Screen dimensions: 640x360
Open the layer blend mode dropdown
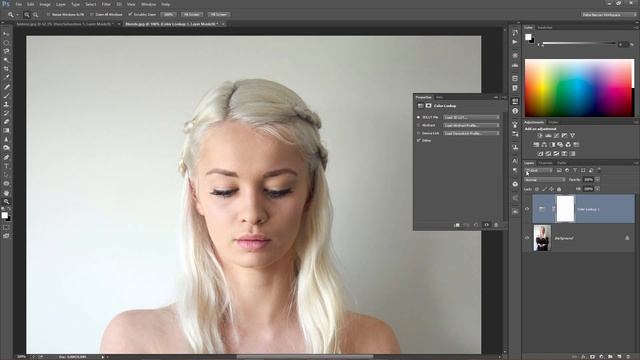(545, 180)
